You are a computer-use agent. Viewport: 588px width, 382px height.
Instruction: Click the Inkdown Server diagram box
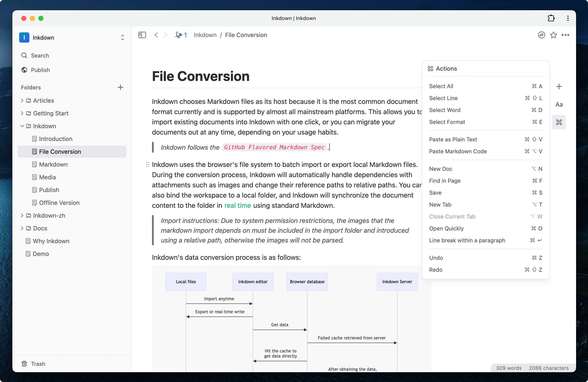(397, 282)
